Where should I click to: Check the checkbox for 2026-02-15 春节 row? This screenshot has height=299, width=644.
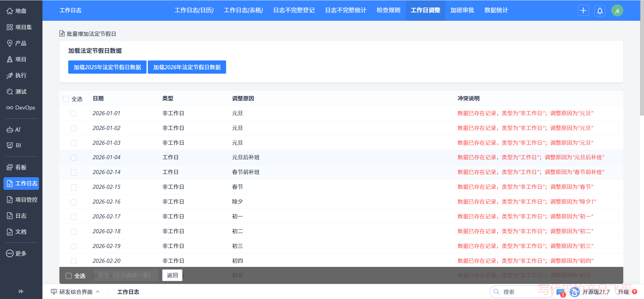74,187
